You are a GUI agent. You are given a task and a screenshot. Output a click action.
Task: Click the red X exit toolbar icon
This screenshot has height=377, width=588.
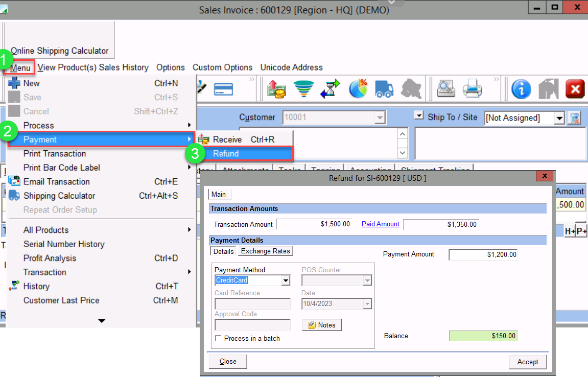(x=575, y=89)
